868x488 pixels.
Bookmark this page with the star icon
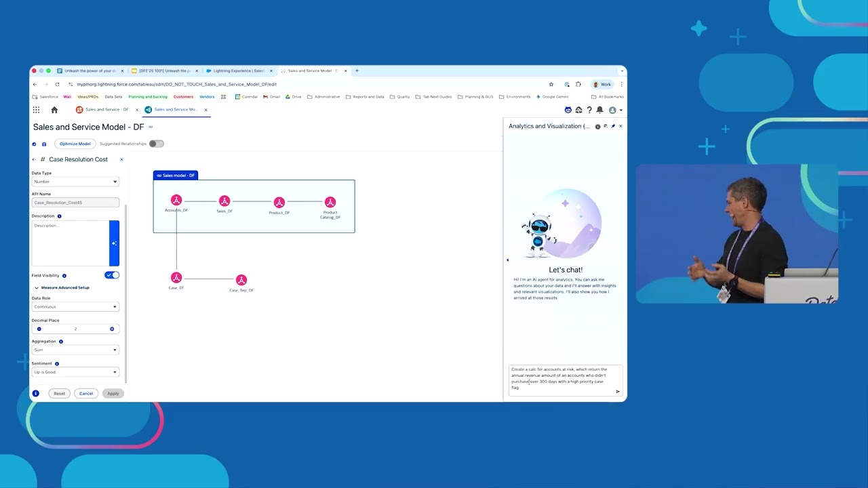click(x=551, y=84)
